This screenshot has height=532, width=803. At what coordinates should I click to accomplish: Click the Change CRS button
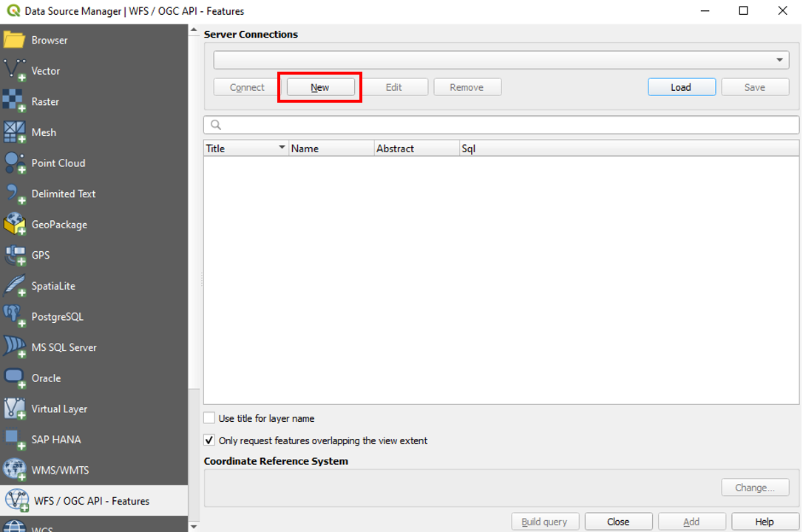click(x=756, y=488)
